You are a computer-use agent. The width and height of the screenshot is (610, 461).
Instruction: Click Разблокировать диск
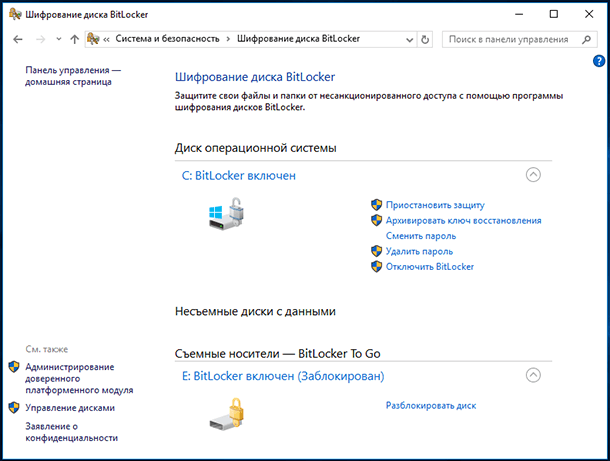point(431,405)
